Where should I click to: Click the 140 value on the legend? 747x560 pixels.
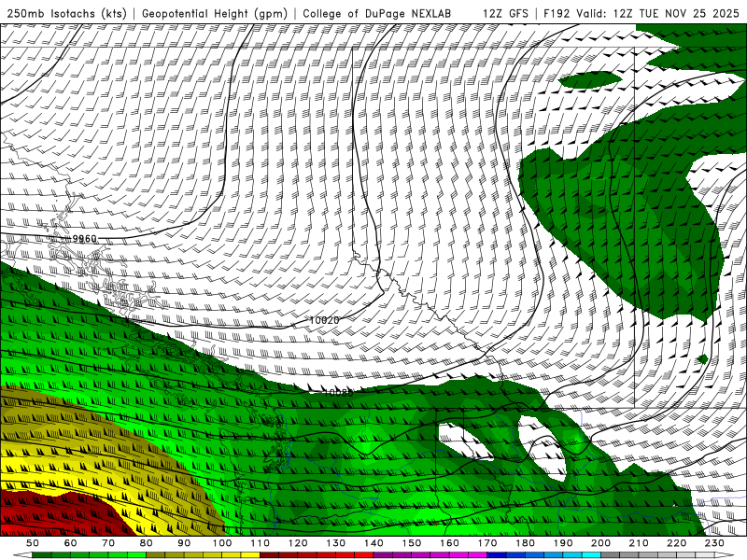click(373, 543)
